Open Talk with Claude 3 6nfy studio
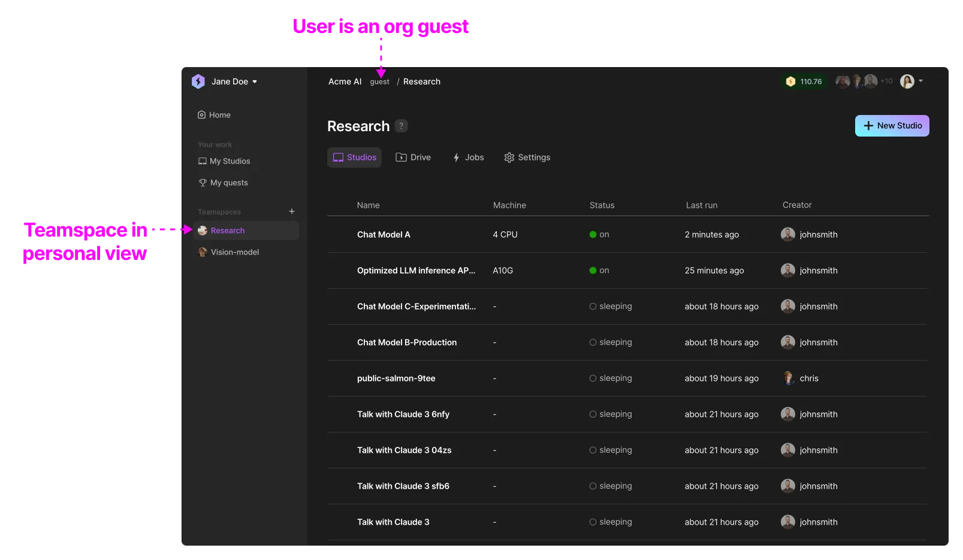 (x=403, y=414)
